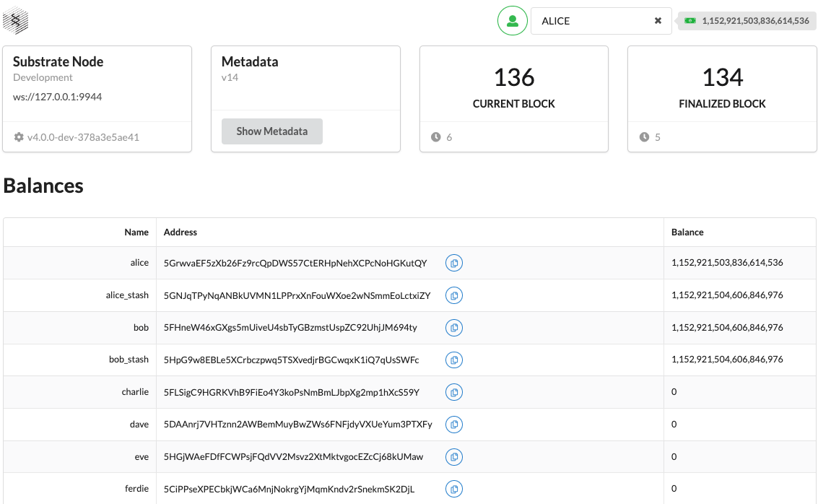This screenshot has width=818, height=504.
Task: Click the Substrate logo icon
Action: pos(16,21)
